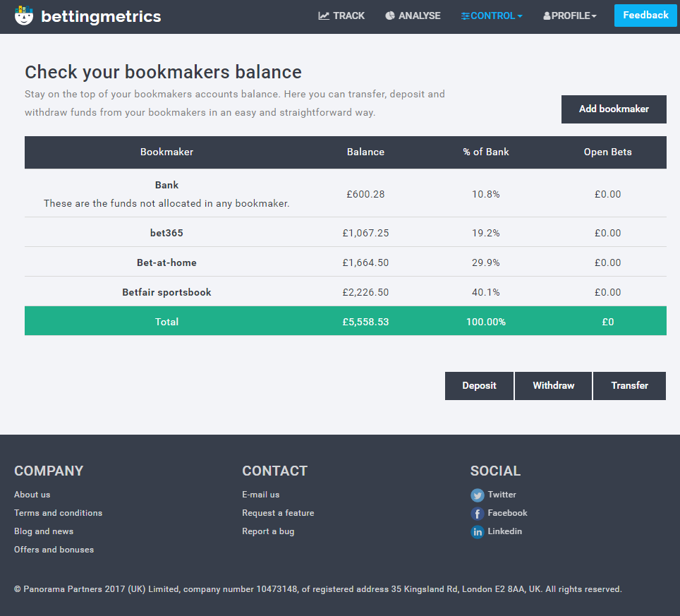The width and height of the screenshot is (680, 616).
Task: Click the £1,067.25 bet365 balance
Action: 365,233
